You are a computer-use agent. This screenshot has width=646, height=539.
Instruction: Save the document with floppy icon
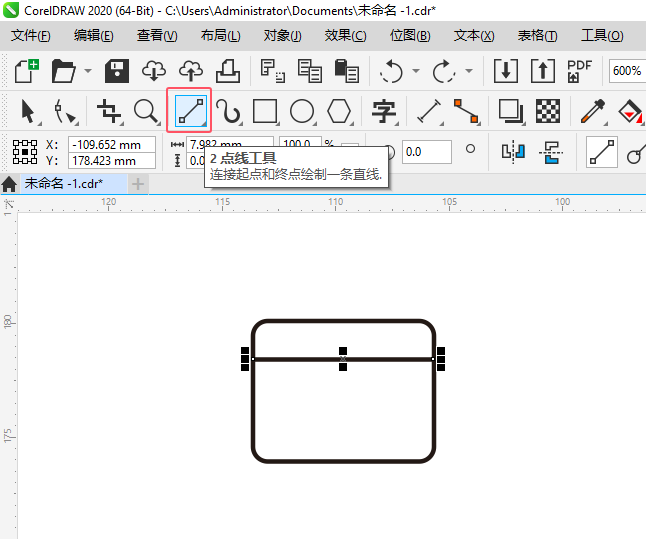(117, 71)
